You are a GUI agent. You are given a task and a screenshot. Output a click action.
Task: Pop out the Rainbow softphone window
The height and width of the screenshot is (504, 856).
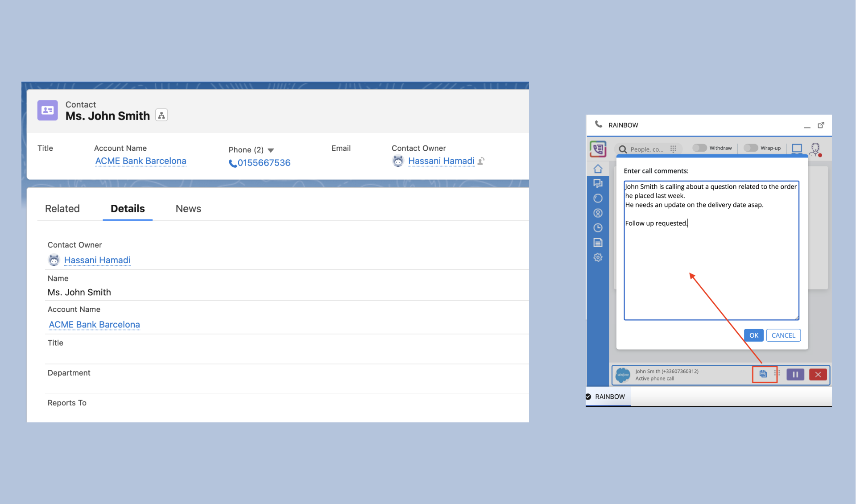pos(821,125)
